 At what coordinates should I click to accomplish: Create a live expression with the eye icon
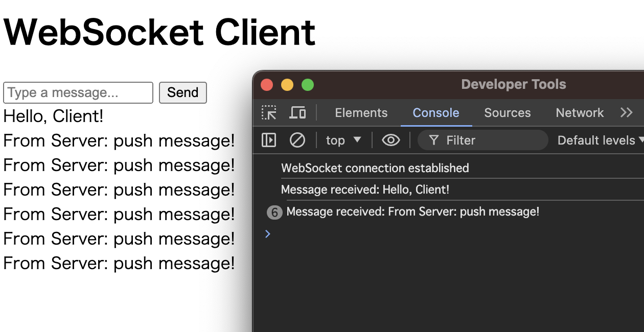click(x=390, y=140)
